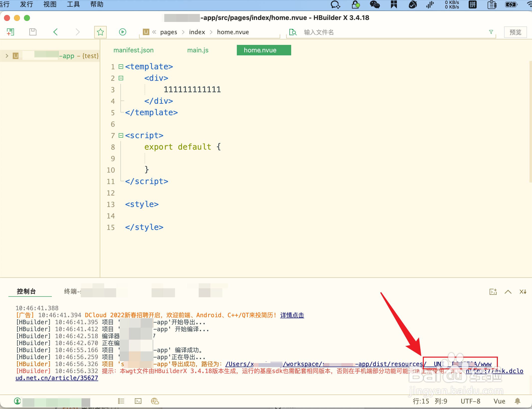Click the network speed KB/s indicator
This screenshot has height=409, width=532.
coord(452,4)
